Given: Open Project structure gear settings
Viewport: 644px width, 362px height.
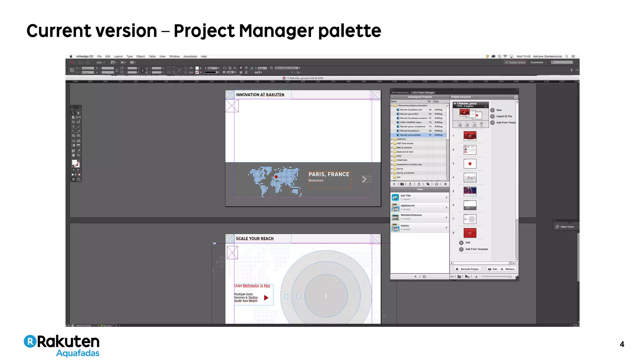Looking at the screenshot, I should pyautogui.click(x=516, y=97).
